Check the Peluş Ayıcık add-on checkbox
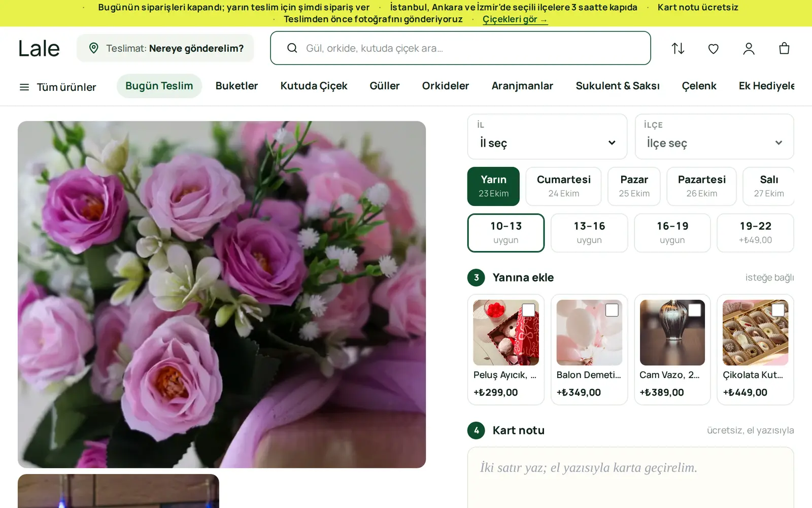The height and width of the screenshot is (508, 812). [528, 310]
